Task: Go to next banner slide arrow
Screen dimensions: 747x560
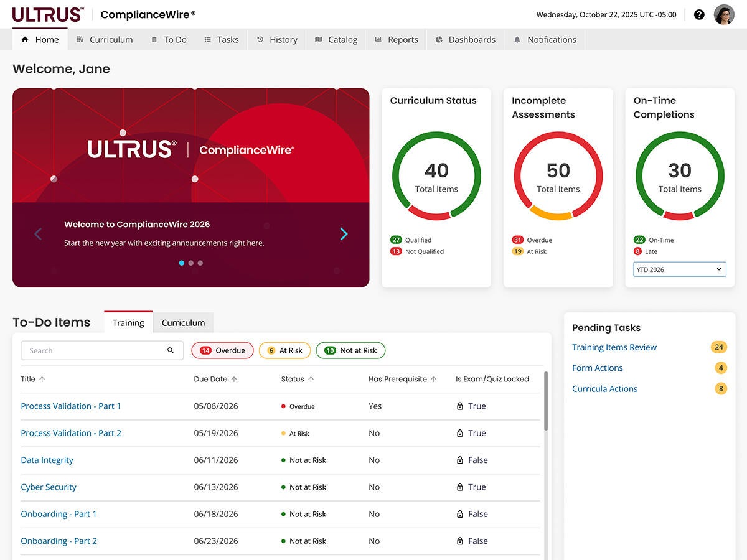Action: [344, 234]
